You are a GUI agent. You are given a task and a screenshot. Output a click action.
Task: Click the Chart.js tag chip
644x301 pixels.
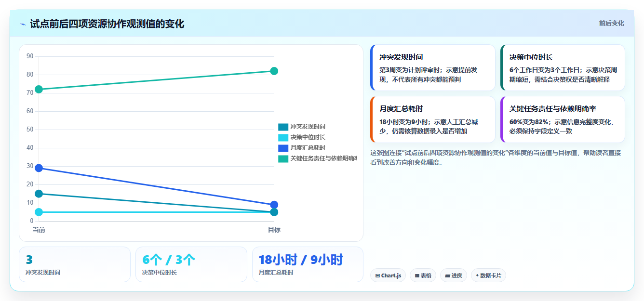[x=388, y=275]
